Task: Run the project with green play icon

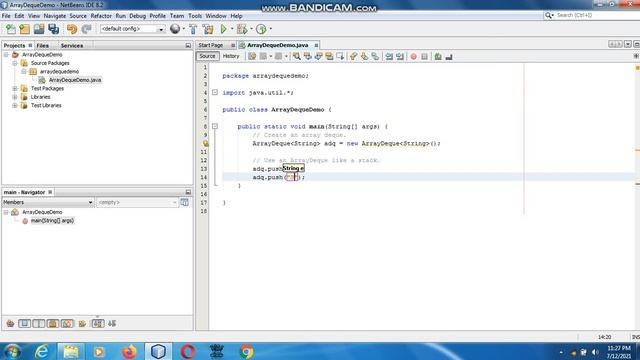Action: [223, 29]
